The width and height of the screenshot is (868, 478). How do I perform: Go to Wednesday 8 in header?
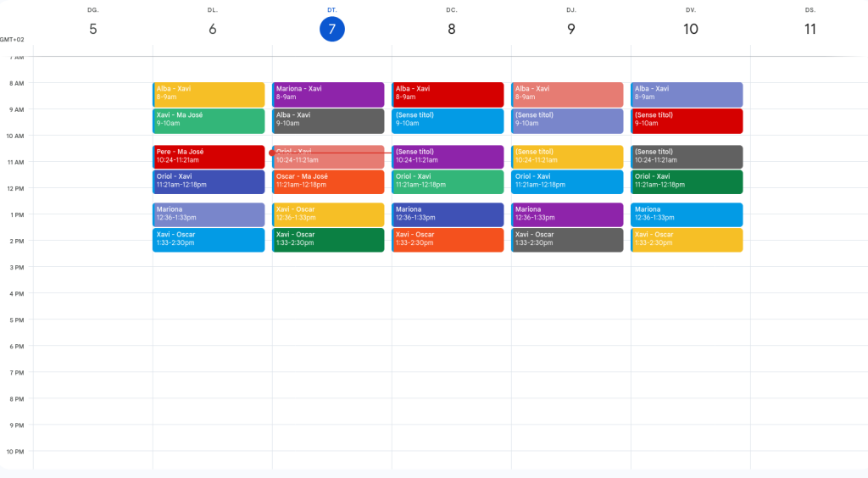tap(452, 29)
